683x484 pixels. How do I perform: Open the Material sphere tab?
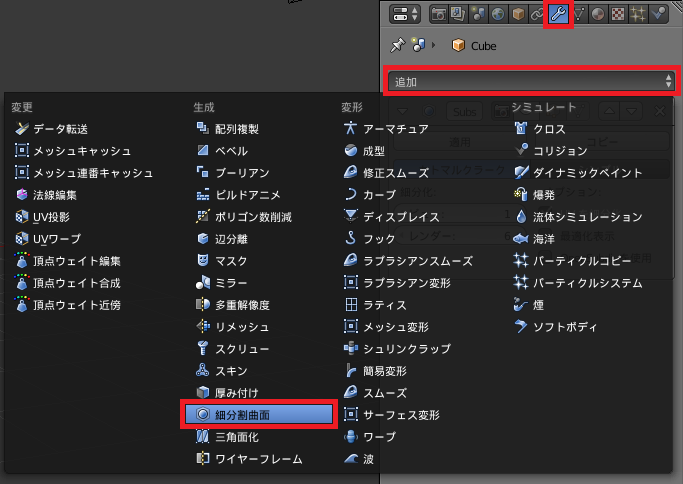[x=598, y=14]
